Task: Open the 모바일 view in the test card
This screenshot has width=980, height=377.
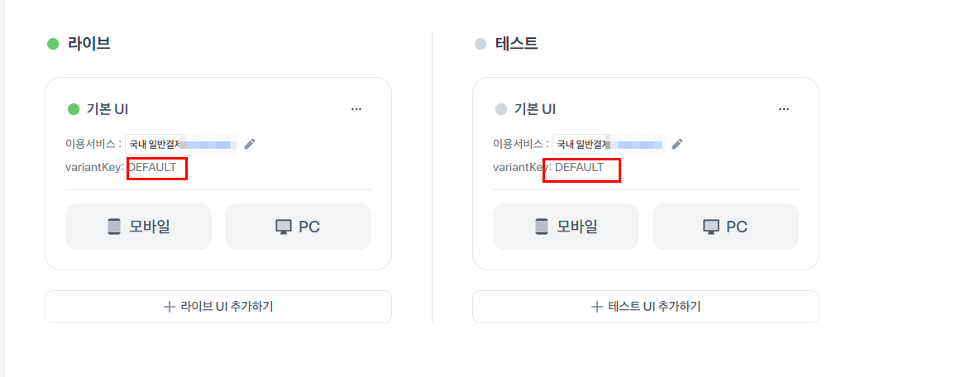Action: pyautogui.click(x=566, y=227)
